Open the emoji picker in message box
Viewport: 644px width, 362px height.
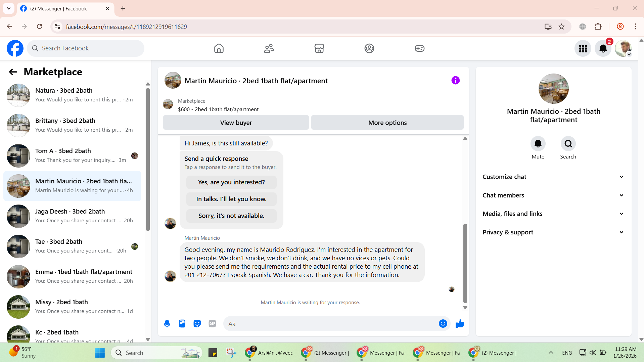click(x=443, y=324)
